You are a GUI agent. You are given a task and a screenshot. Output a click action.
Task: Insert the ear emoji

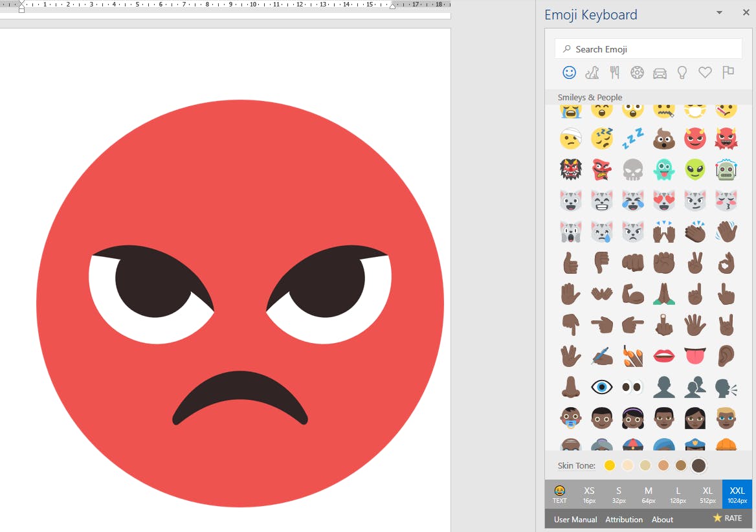tap(726, 355)
